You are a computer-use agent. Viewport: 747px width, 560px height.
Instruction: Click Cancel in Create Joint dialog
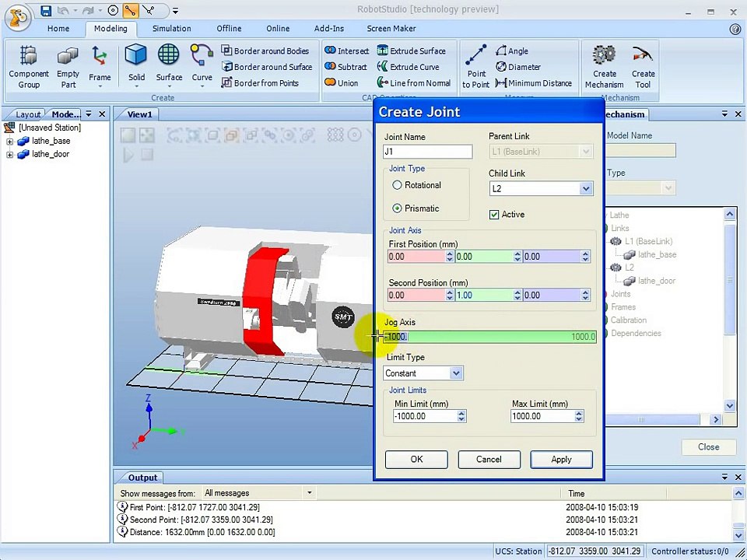(x=489, y=460)
